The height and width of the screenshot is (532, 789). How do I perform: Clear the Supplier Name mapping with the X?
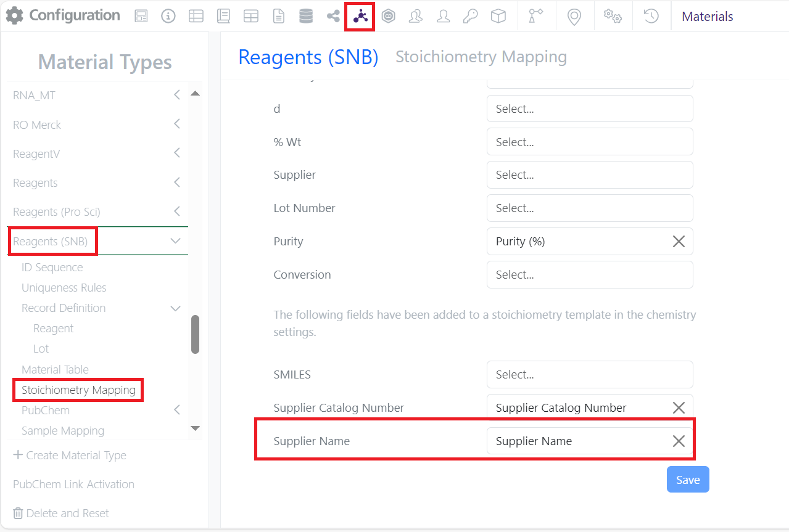(679, 441)
